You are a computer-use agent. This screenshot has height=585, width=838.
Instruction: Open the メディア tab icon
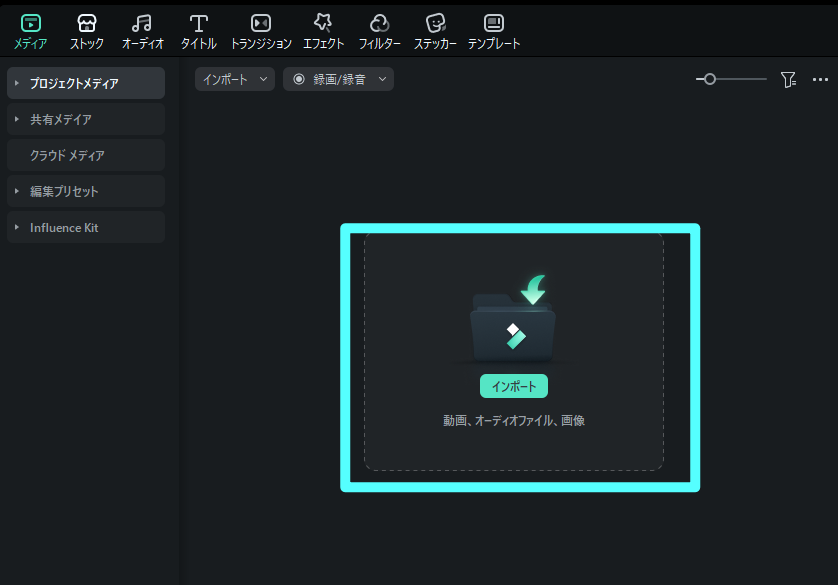pos(31,23)
